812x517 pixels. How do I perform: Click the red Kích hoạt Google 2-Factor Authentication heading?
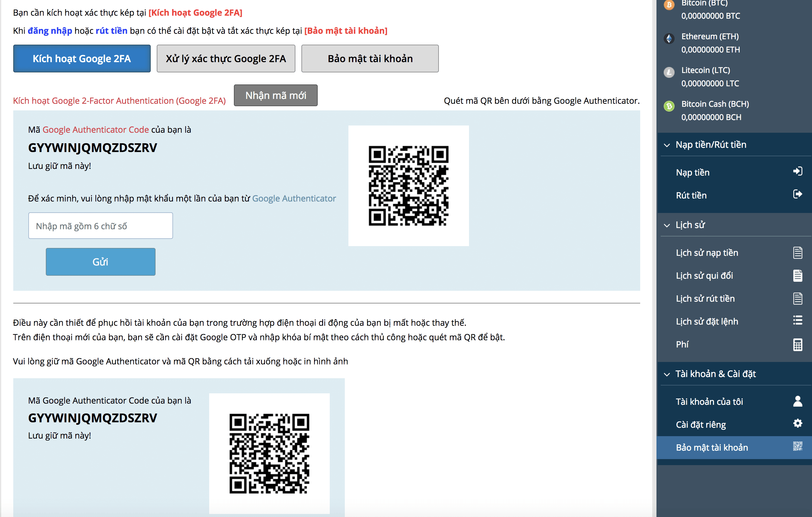coord(119,100)
